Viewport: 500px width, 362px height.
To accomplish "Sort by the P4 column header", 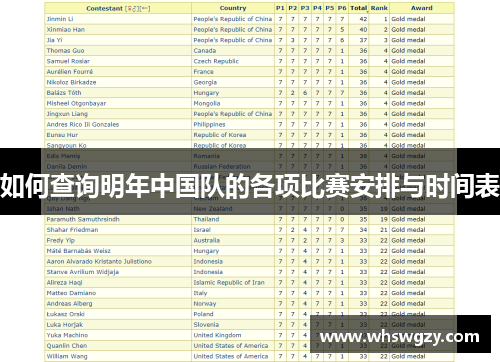I will coord(317,8).
